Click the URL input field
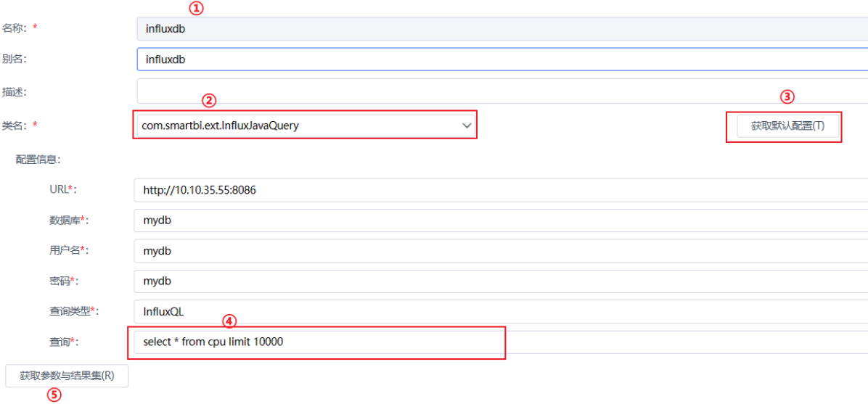Screen dimensions: 868x404 pos(501,190)
